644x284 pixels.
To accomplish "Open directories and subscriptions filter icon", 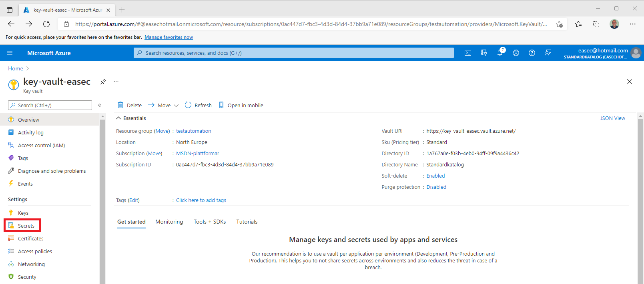I will (484, 53).
